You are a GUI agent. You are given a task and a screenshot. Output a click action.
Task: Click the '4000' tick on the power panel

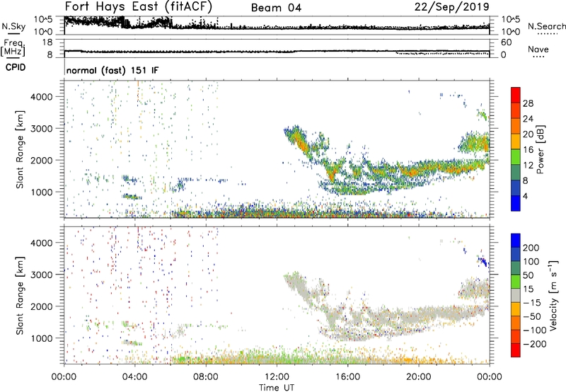click(x=41, y=97)
